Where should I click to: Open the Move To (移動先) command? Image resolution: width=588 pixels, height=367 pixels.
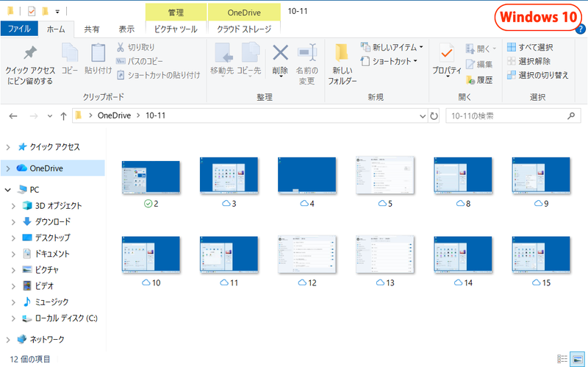tap(222, 60)
